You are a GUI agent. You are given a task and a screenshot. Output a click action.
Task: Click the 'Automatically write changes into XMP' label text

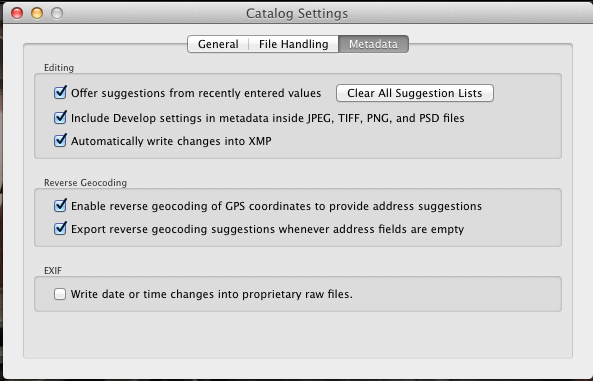point(171,141)
